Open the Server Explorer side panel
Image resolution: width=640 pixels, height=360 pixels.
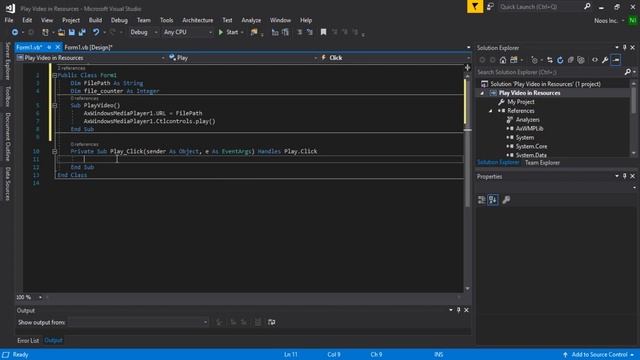tap(7, 61)
